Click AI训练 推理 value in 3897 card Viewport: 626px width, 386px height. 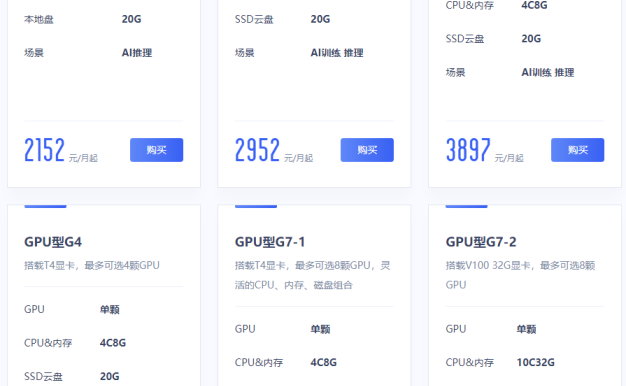pyautogui.click(x=548, y=72)
